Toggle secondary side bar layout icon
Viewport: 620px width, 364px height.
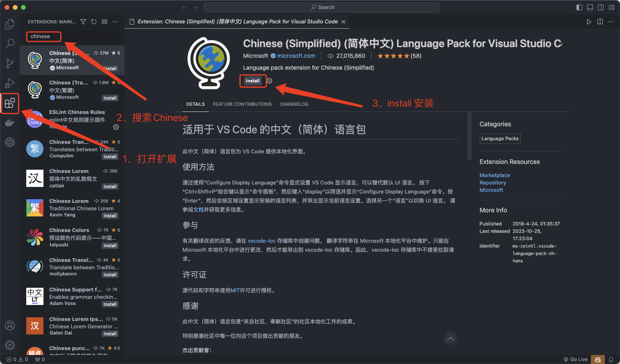pyautogui.click(x=601, y=7)
